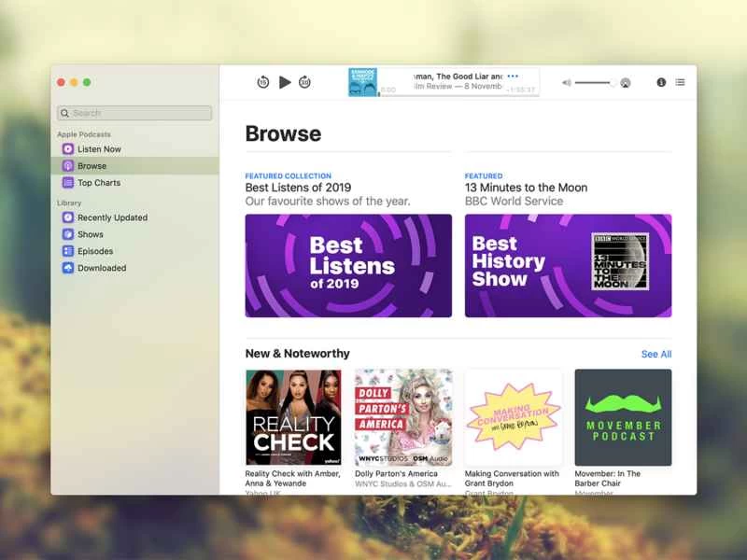
Task: Adjust the volume slider
Action: 593,82
